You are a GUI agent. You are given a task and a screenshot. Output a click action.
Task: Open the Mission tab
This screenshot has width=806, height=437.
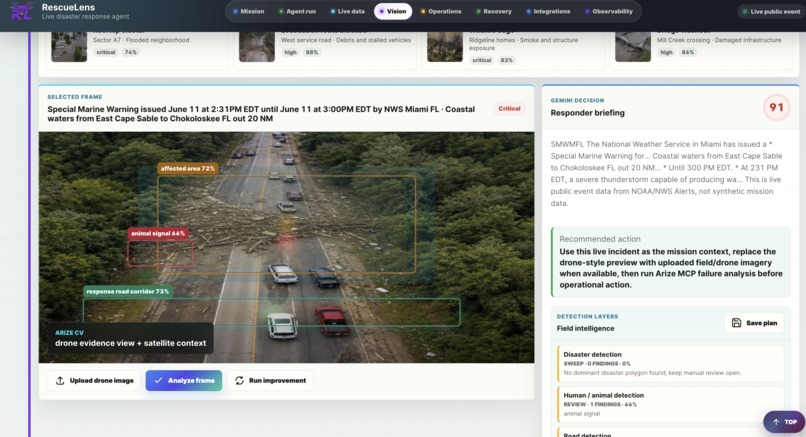(248, 11)
